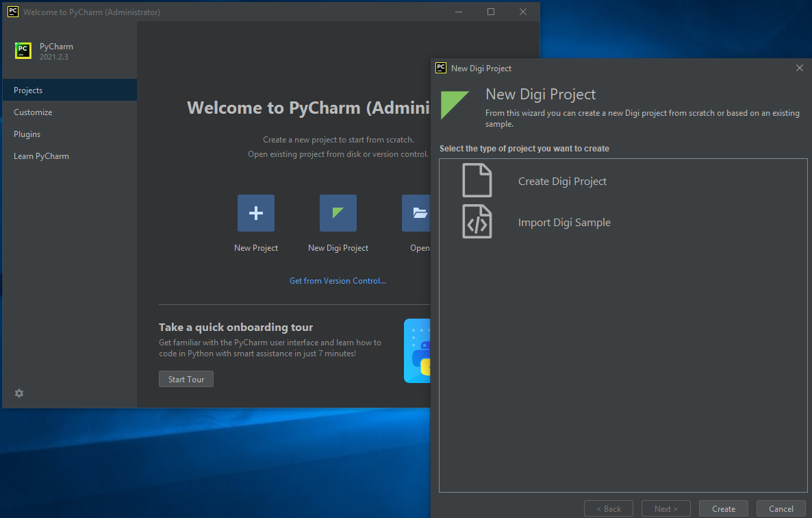Click the Create button in the wizard
This screenshot has height=518, width=812.
click(x=724, y=508)
